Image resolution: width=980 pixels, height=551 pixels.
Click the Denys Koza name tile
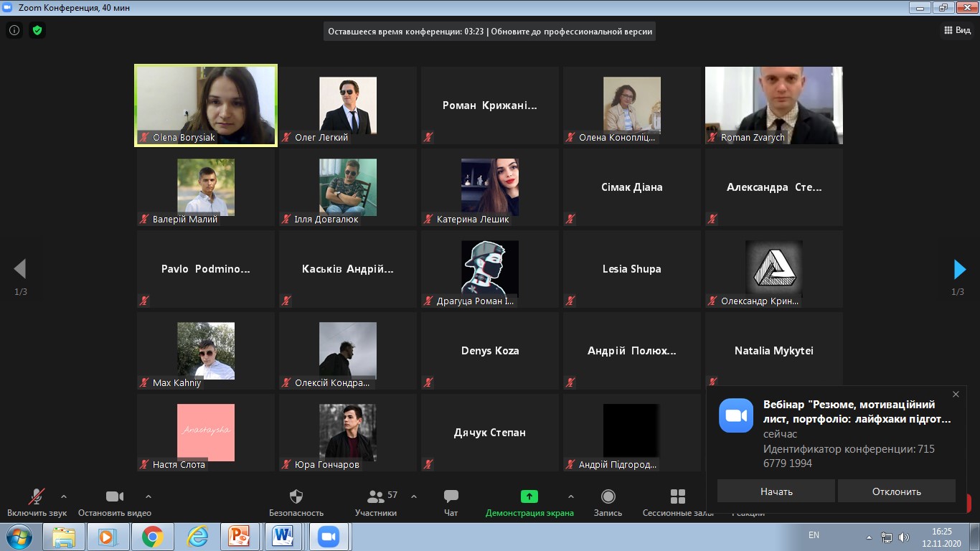point(490,351)
